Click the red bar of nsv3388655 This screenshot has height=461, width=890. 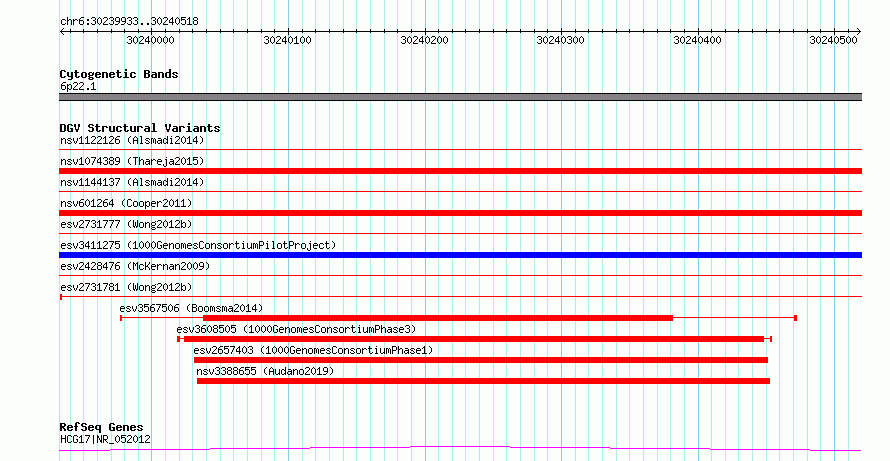[x=483, y=381]
